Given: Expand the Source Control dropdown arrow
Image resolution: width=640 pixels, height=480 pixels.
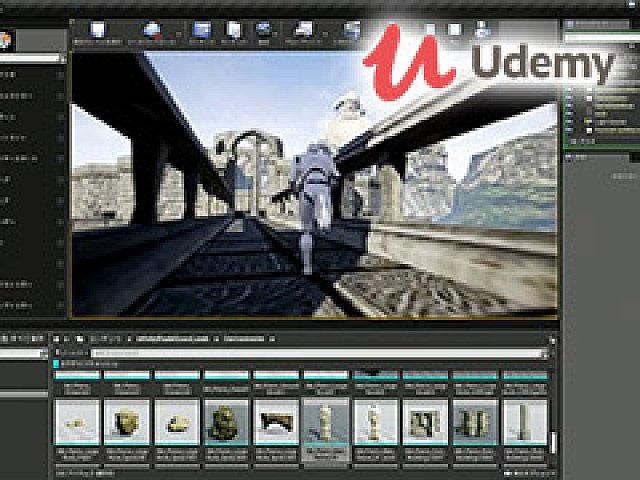Looking at the screenshot, I should [179, 34].
